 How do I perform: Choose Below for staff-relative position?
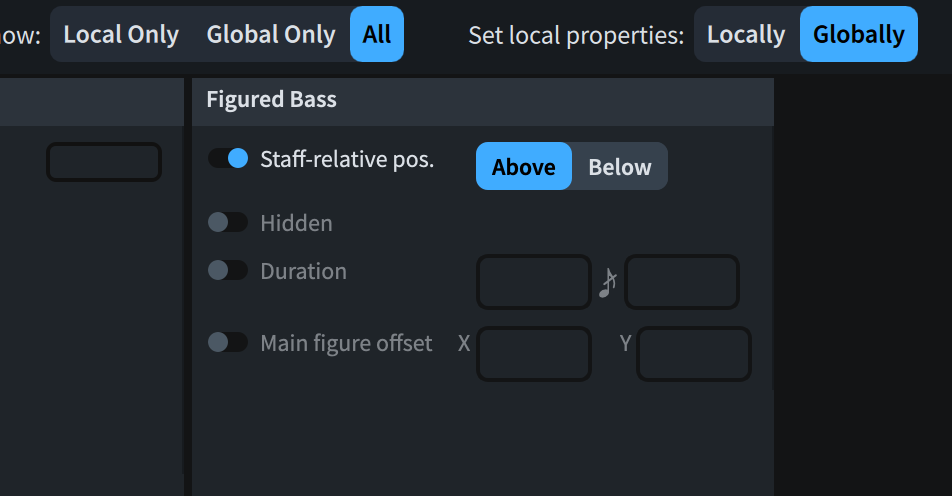click(x=619, y=166)
